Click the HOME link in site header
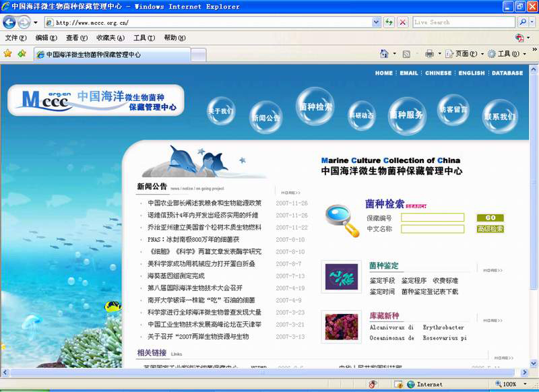 tap(383, 73)
